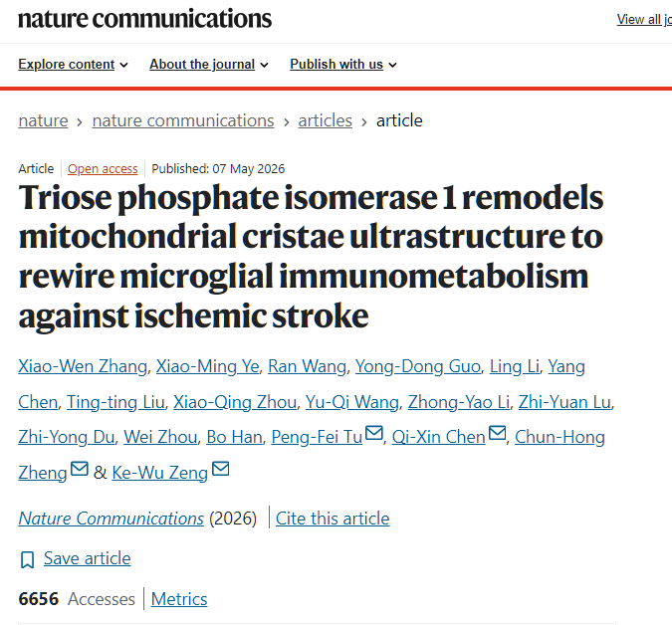Open author Xiao-Wen Zhang's details
Viewport: 672px width, 625px height.
83,366
